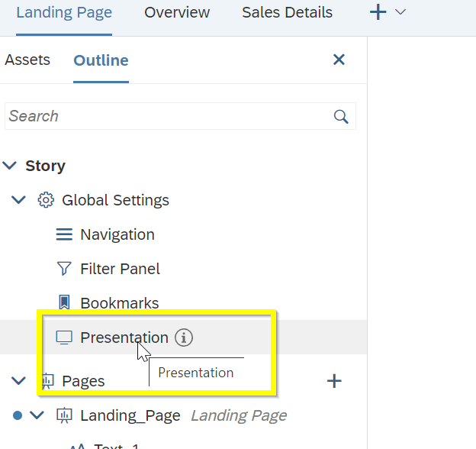Click the info icon next to Presentation

[x=183, y=338]
